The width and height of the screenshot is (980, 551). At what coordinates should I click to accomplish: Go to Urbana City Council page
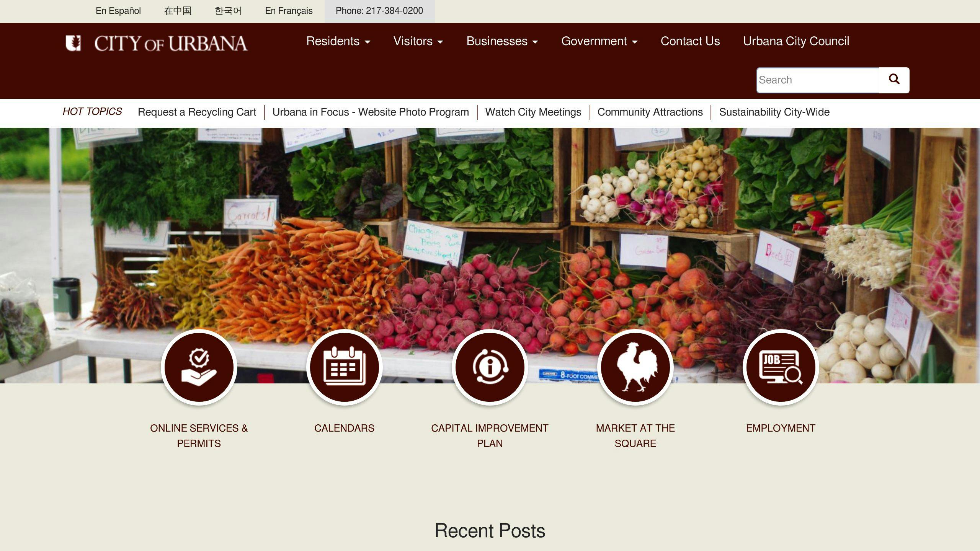[x=796, y=41]
